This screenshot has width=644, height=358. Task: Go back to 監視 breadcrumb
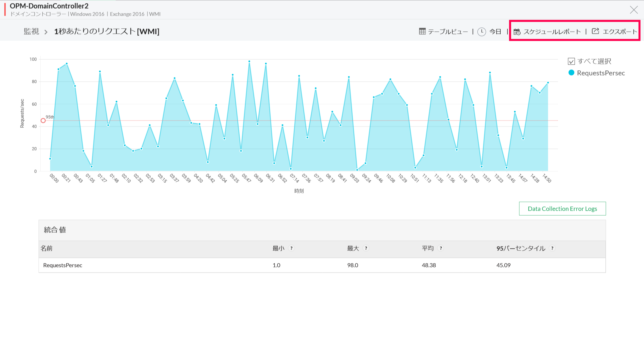point(31,31)
